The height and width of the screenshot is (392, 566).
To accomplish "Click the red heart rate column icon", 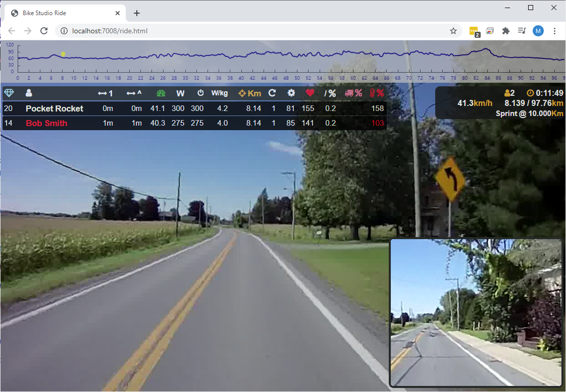I will click(x=310, y=93).
